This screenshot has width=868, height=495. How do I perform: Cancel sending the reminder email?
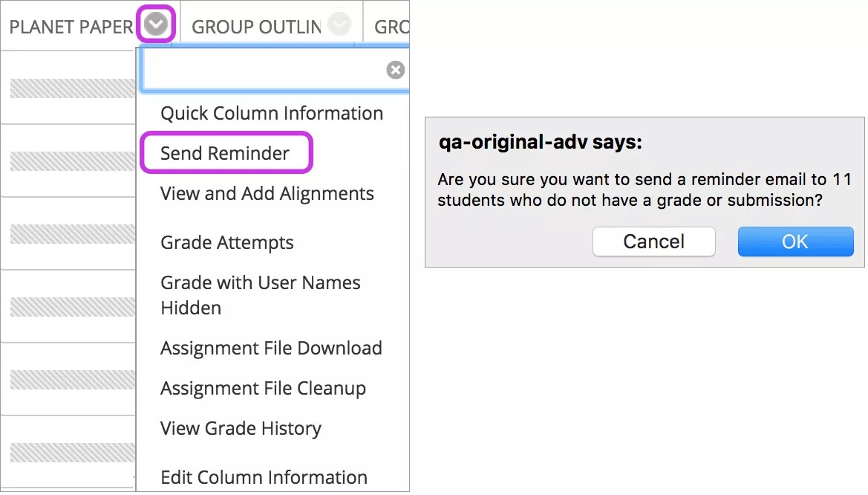pos(653,242)
